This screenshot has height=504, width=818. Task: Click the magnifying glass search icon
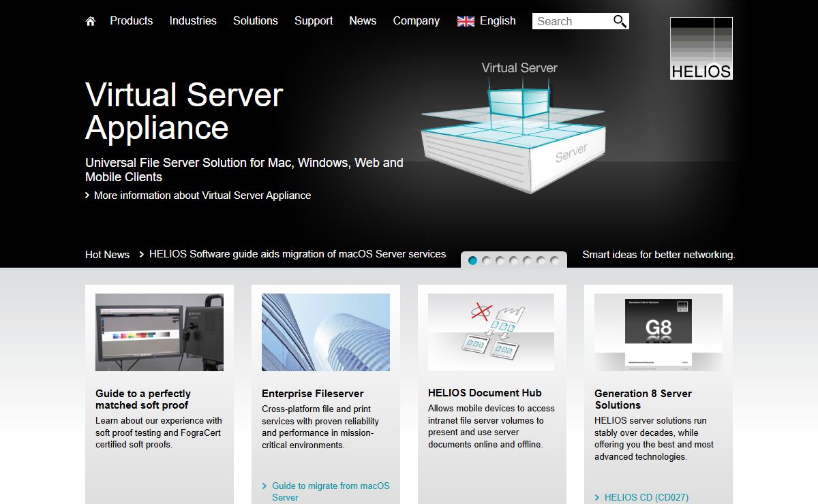[620, 21]
